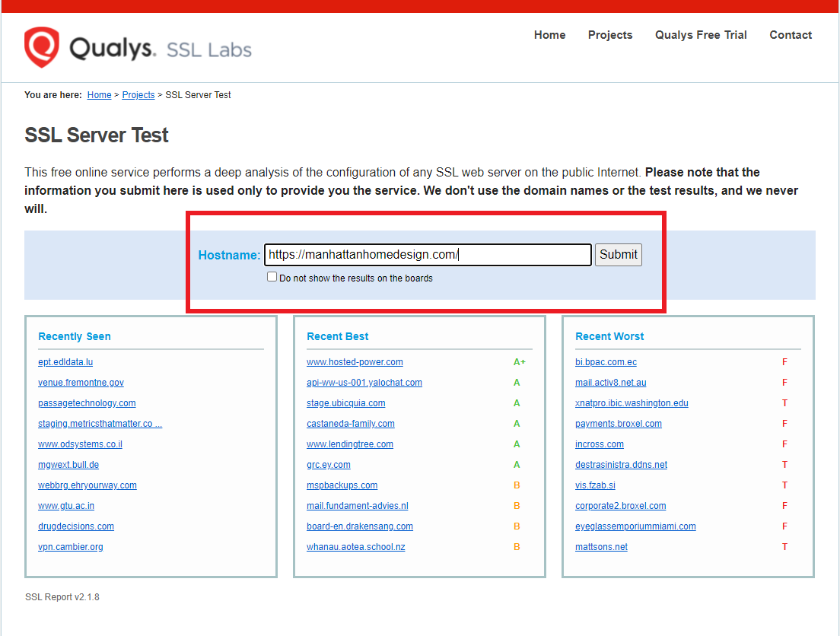The height and width of the screenshot is (636, 840).
Task: Open bi.bpac.com.ec in Recent Worst
Action: 606,362
